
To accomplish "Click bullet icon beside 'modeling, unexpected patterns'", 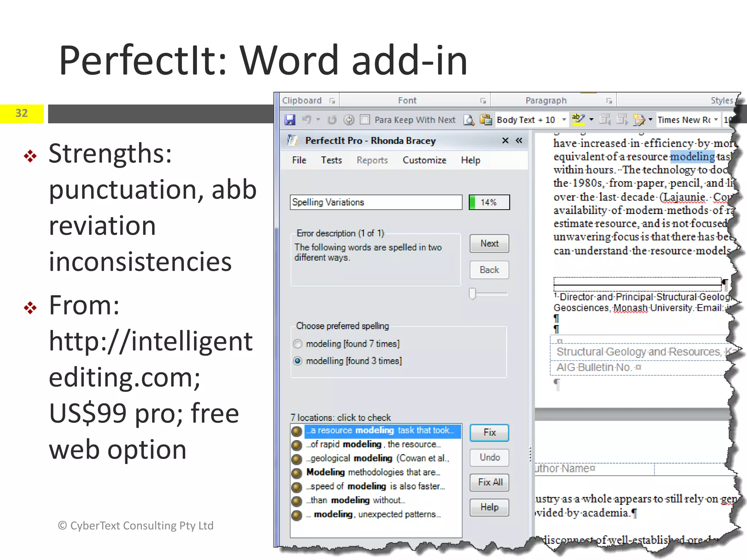I will (297, 515).
